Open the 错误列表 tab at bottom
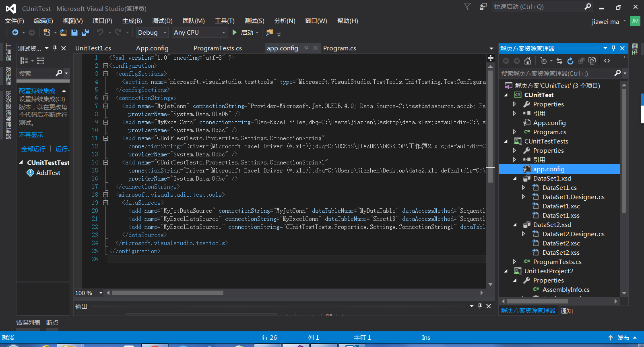This screenshot has height=347, width=644. coord(28,322)
